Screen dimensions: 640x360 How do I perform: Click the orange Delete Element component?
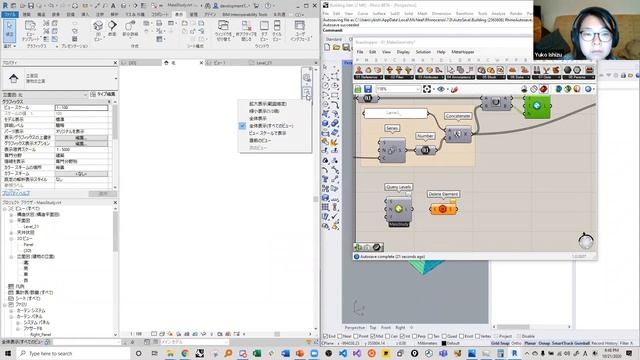tap(443, 209)
